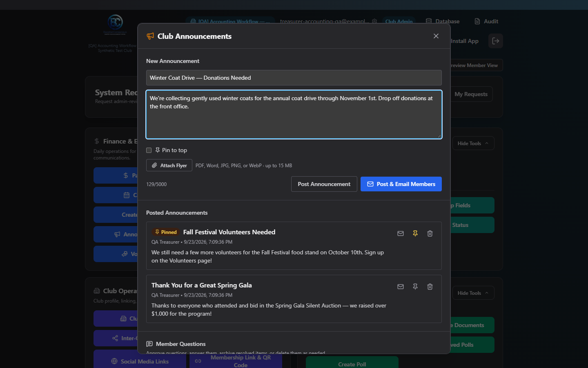Enable the Pin to top checkbox
This screenshot has width=588, height=368.
click(149, 150)
